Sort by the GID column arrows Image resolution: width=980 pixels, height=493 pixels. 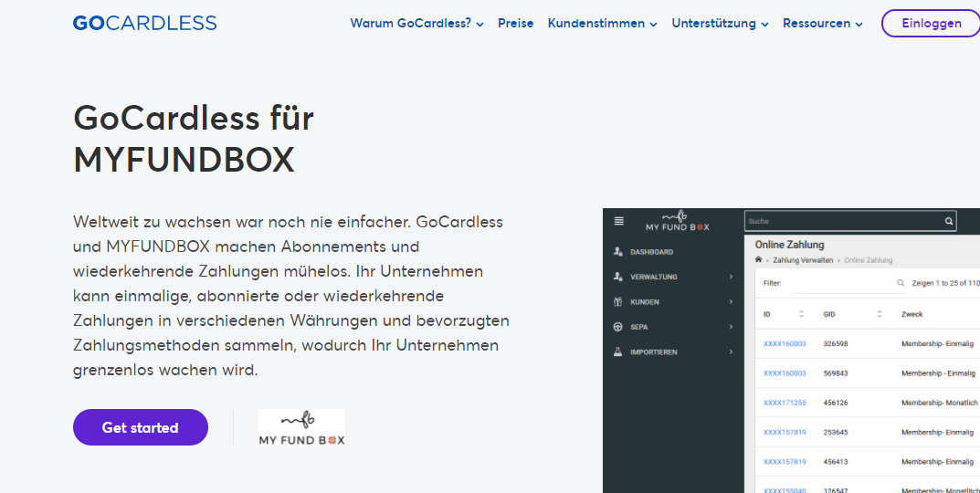(x=880, y=314)
